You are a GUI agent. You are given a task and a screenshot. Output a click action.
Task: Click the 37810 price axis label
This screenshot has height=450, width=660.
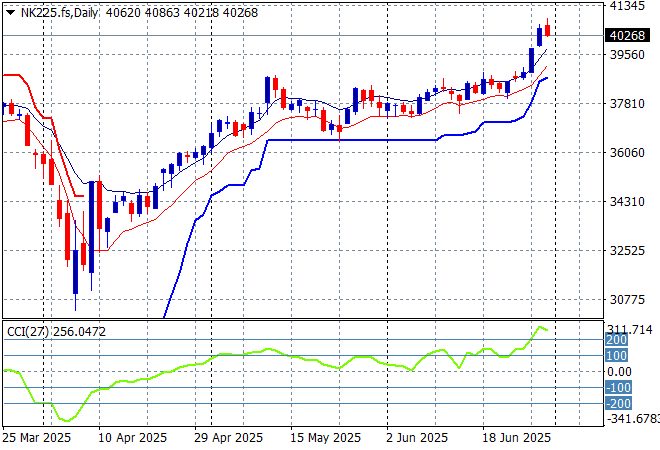(626, 104)
